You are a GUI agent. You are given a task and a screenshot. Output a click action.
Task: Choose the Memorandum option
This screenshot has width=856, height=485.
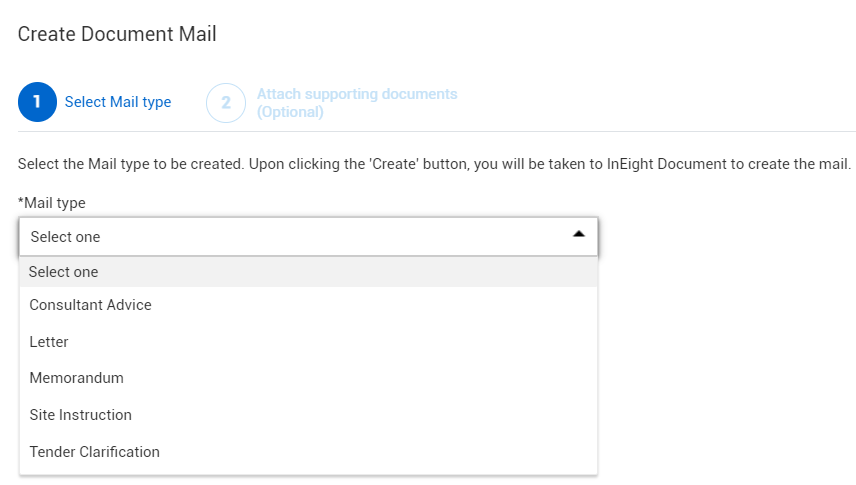(x=77, y=378)
